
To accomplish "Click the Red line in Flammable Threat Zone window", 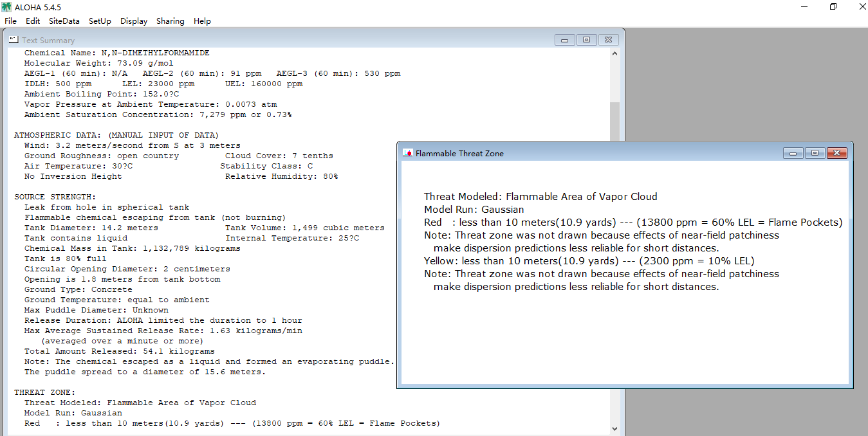I will pyautogui.click(x=633, y=223).
